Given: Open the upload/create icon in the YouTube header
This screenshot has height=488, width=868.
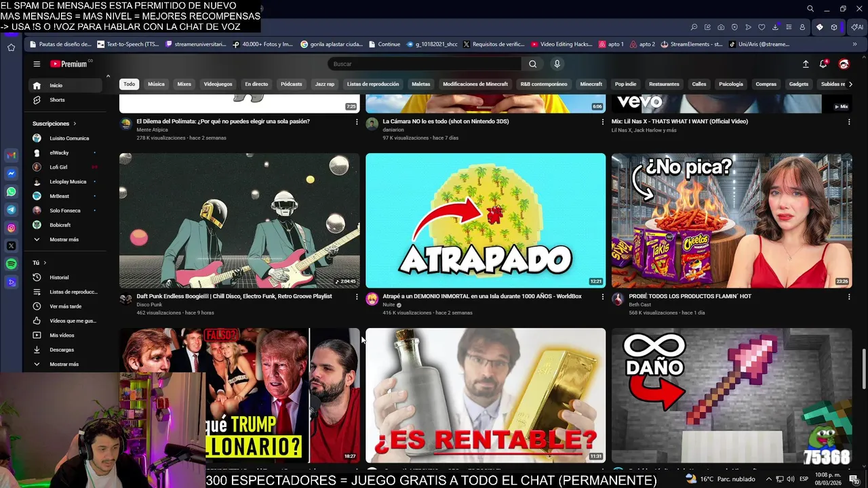Looking at the screenshot, I should point(806,64).
